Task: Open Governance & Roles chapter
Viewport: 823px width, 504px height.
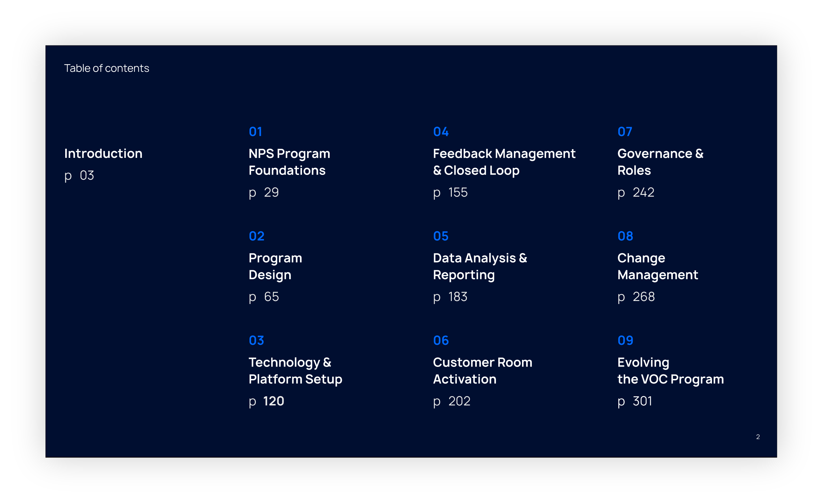Action: click(660, 162)
